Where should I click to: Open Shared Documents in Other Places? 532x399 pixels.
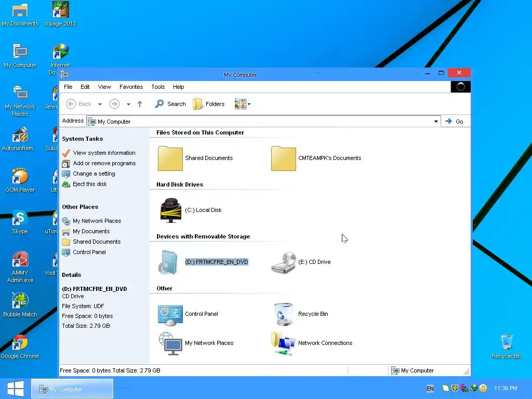(97, 242)
